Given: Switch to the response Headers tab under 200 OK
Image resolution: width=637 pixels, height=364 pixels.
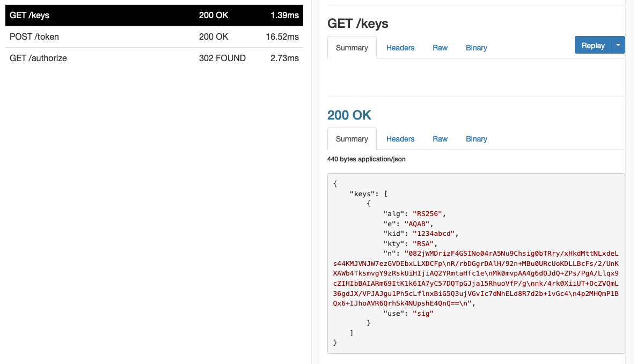Looking at the screenshot, I should 400,139.
